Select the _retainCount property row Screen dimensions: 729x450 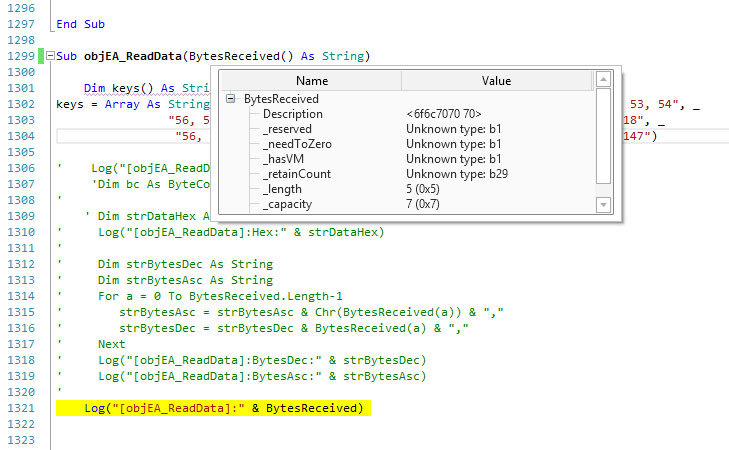[x=295, y=174]
